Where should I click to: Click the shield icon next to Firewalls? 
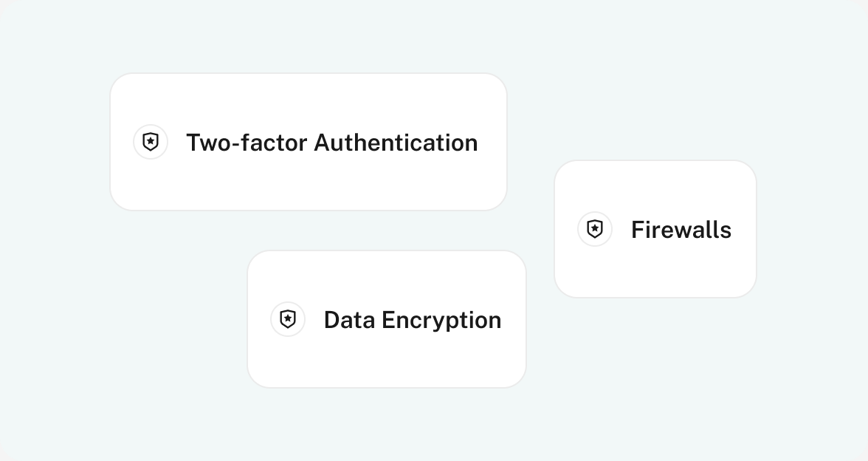[x=595, y=229]
